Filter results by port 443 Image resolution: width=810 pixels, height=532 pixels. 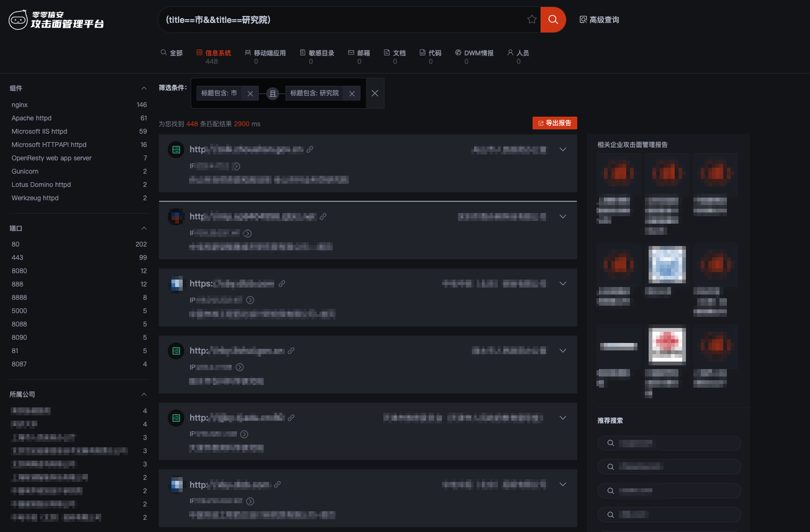pyautogui.click(x=18, y=258)
